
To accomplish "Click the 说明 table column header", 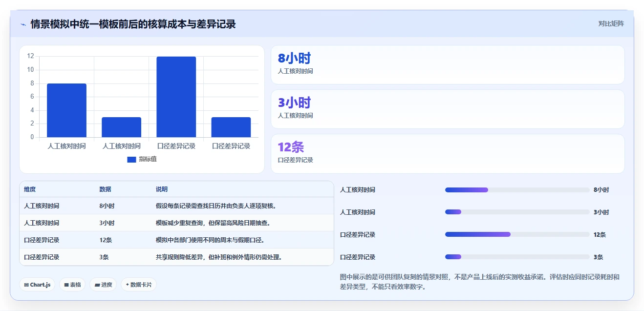I will coord(162,189).
